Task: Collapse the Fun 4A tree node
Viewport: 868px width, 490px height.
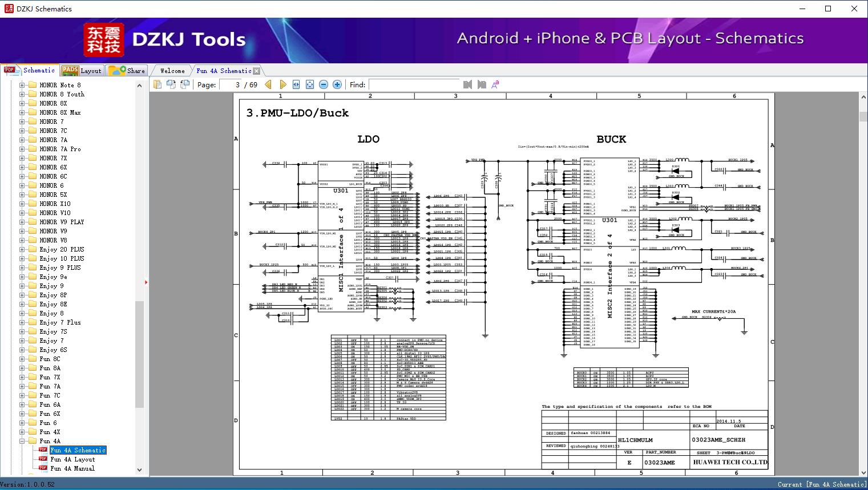Action: [22, 441]
